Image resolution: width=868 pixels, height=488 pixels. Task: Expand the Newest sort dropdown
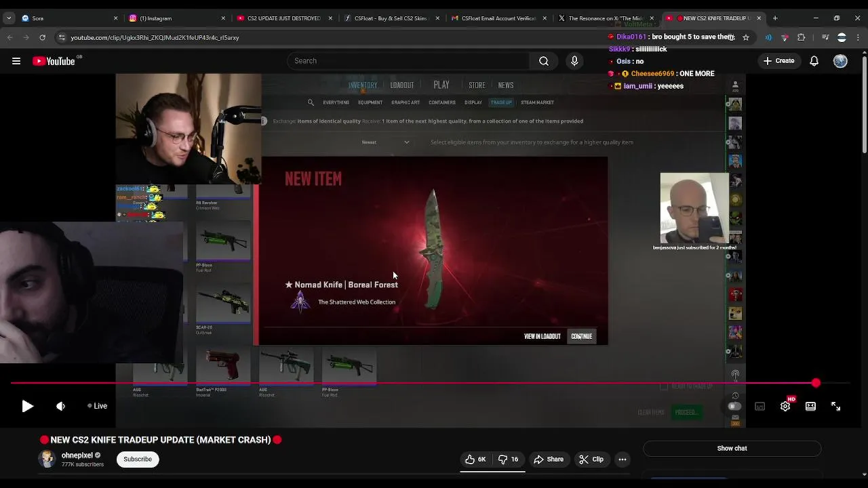click(x=385, y=142)
